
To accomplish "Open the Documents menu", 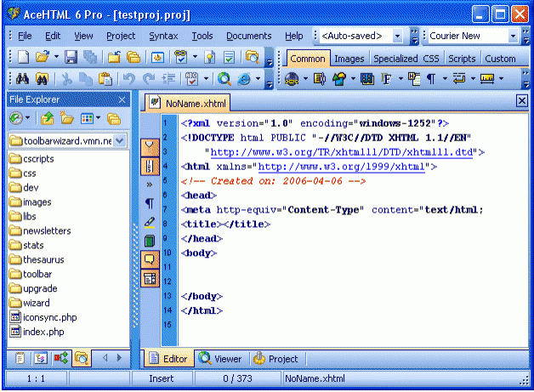I will (x=248, y=36).
